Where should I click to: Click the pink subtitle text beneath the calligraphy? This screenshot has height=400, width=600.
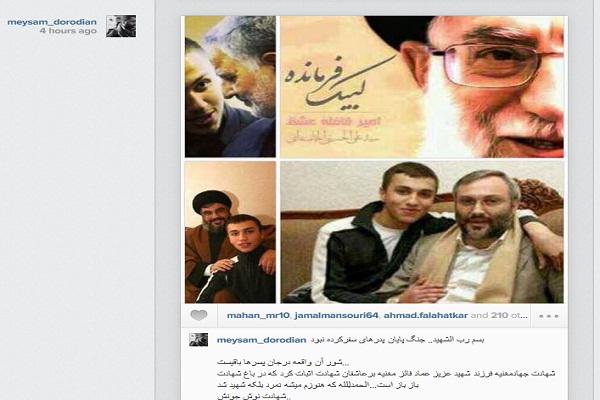tap(333, 122)
